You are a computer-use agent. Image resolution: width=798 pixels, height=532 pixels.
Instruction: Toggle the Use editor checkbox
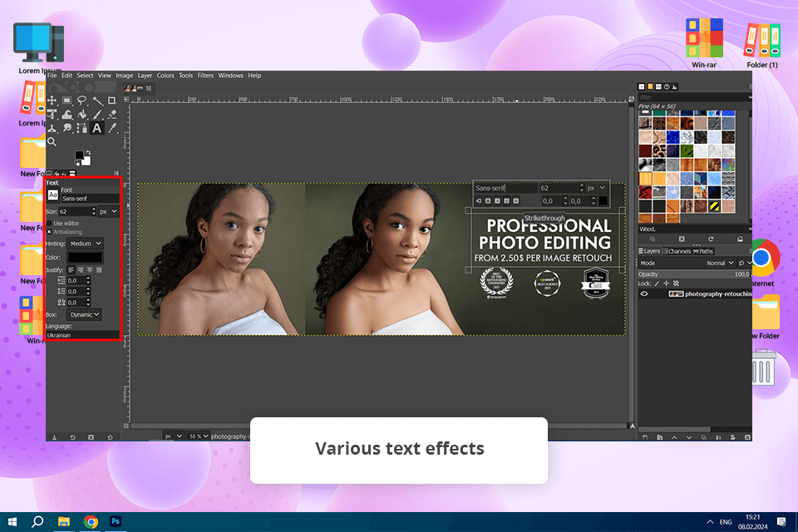pos(49,223)
